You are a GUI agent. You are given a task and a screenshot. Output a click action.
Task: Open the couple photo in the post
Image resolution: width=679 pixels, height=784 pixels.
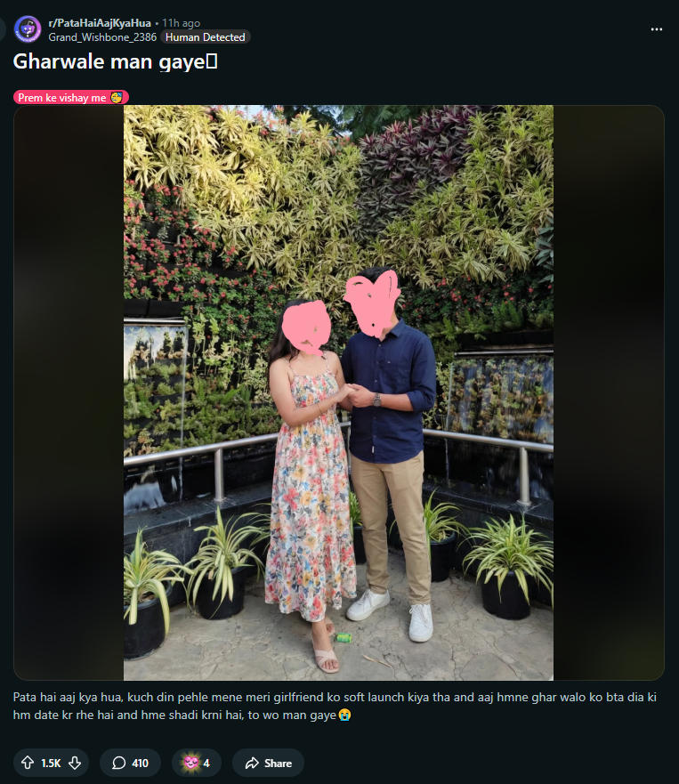tap(338, 392)
